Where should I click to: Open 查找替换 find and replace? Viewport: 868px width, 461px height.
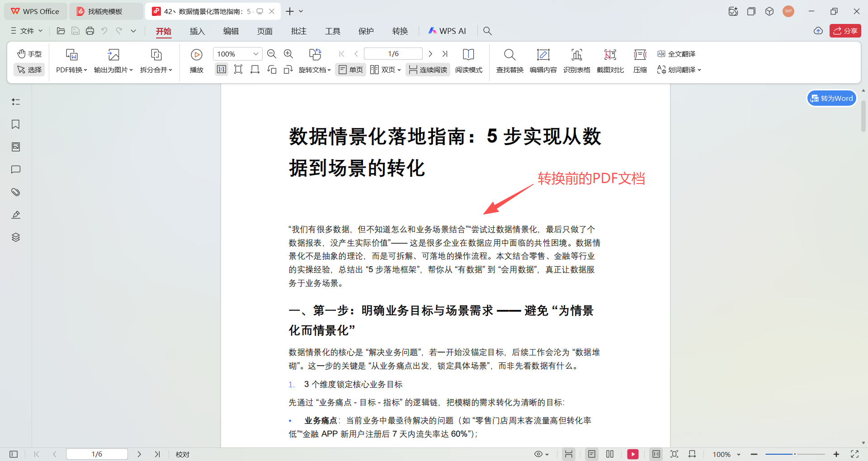(x=509, y=61)
